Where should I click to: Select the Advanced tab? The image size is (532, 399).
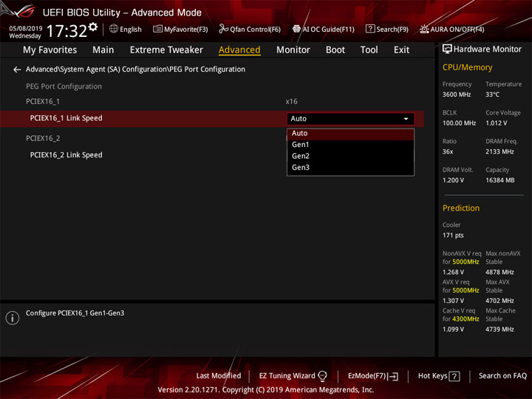coord(239,50)
